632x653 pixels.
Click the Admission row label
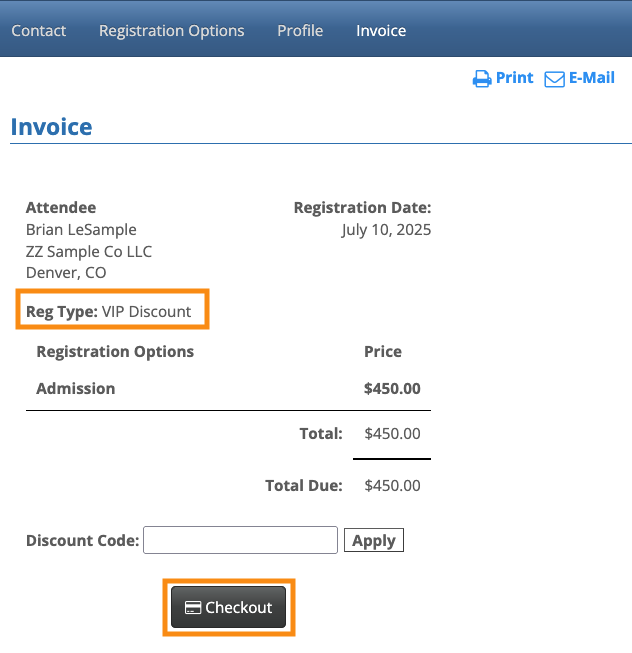point(76,388)
